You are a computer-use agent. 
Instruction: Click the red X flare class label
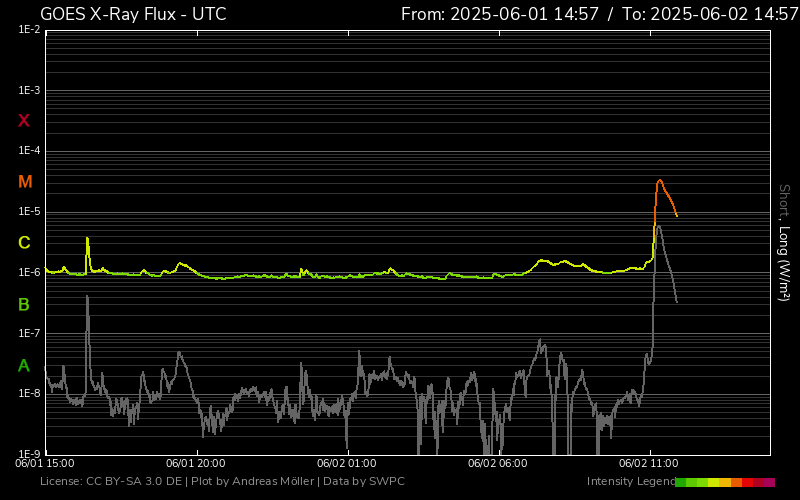point(24,121)
